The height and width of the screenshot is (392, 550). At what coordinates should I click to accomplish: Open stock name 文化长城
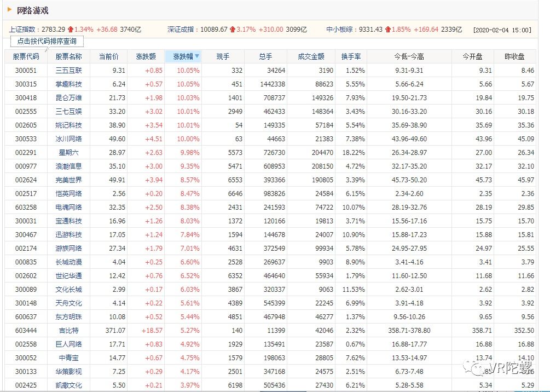point(69,289)
